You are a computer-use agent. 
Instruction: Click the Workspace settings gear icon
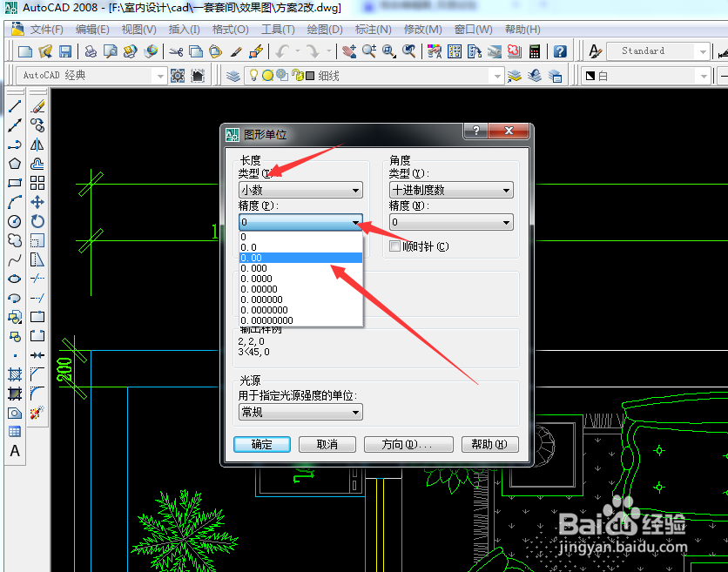[178, 76]
